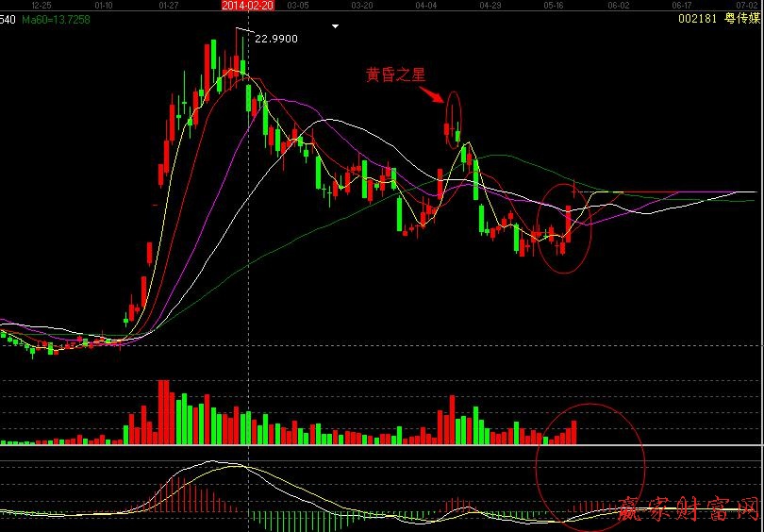This screenshot has height=532, width=764.
Task: Click the tallest red volume bar
Action: click(164, 411)
